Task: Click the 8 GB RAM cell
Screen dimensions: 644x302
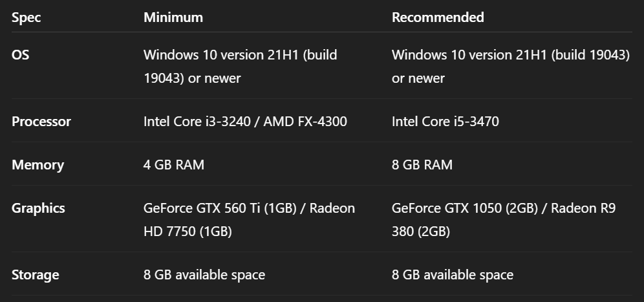Action: 422,165
